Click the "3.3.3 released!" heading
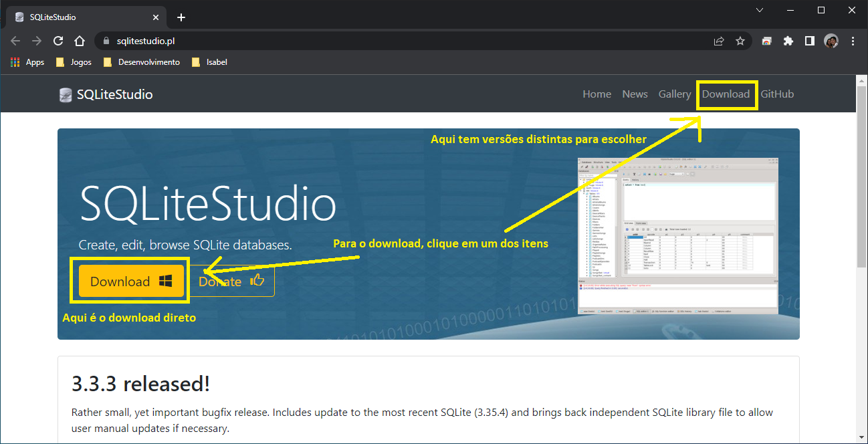The width and height of the screenshot is (868, 444). pyautogui.click(x=140, y=384)
